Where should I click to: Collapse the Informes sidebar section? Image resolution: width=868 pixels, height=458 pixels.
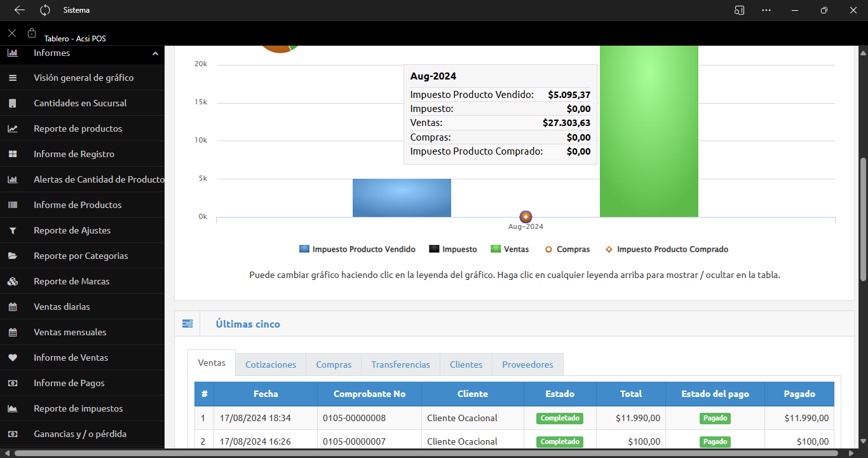[155, 53]
